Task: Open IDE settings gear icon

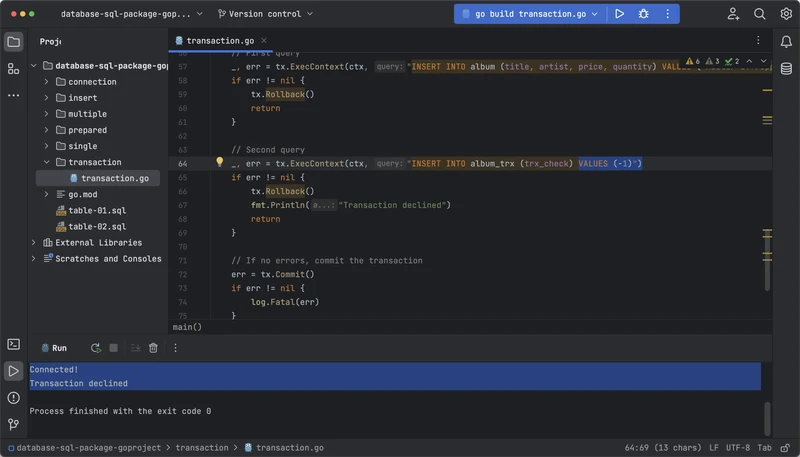Action: tap(785, 14)
